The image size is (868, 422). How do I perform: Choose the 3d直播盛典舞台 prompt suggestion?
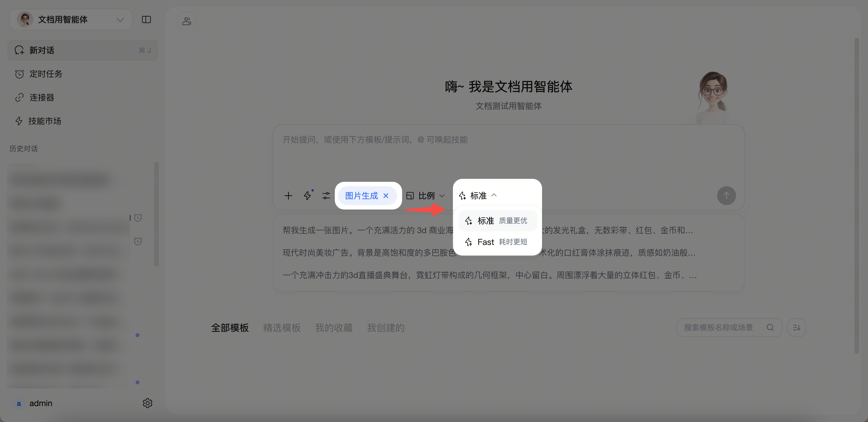click(490, 275)
